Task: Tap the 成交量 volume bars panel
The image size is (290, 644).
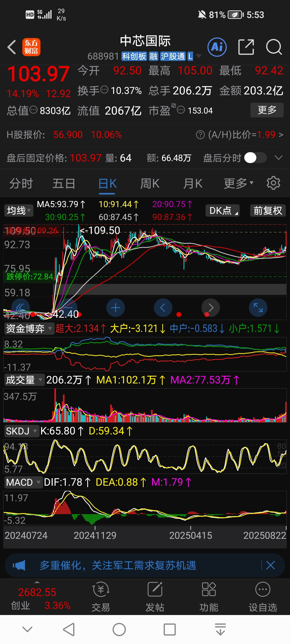Action: [x=145, y=405]
